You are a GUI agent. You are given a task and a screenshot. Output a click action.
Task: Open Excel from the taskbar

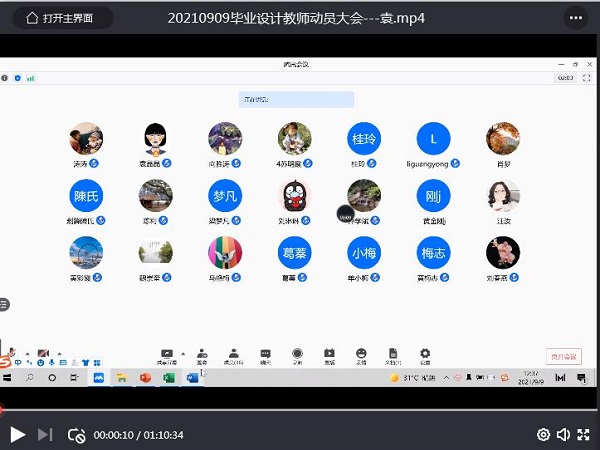click(x=168, y=378)
